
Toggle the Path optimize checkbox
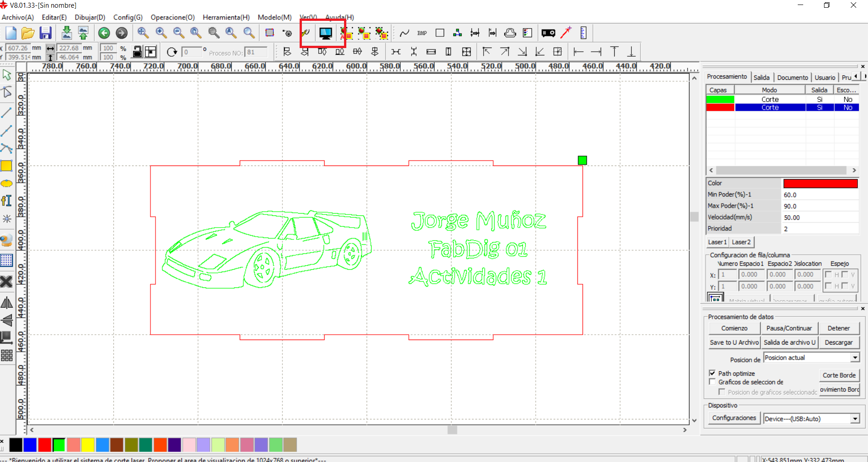(x=712, y=373)
